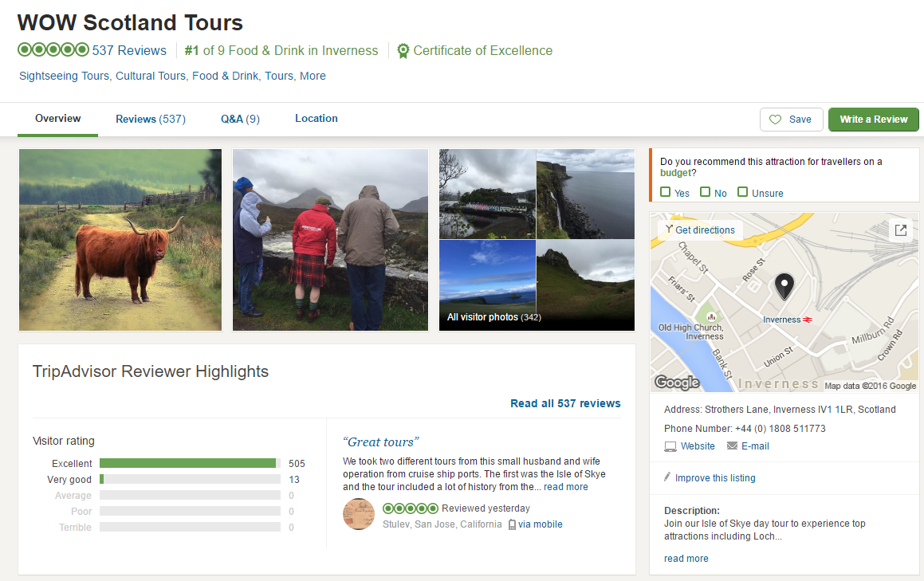924x581 pixels.
Task: Click the Old High Church marker on map
Action: (711, 316)
